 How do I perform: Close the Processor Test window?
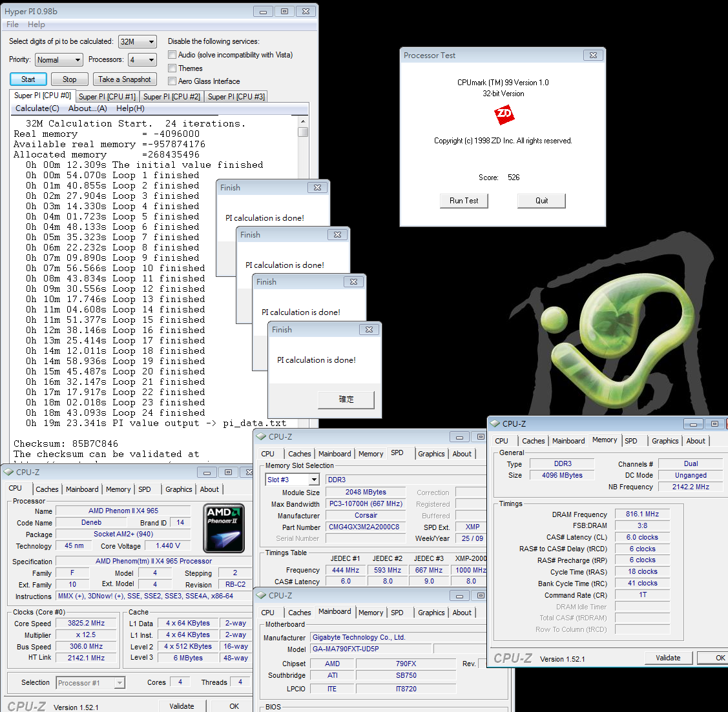pyautogui.click(x=593, y=56)
